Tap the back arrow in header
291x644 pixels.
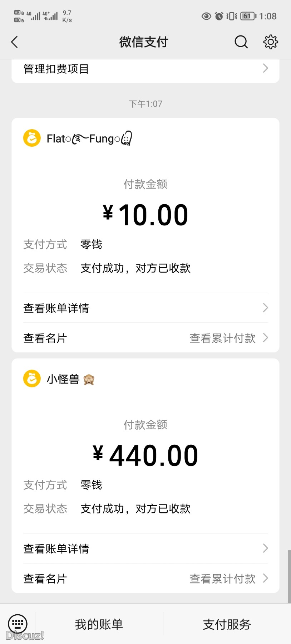tap(15, 42)
